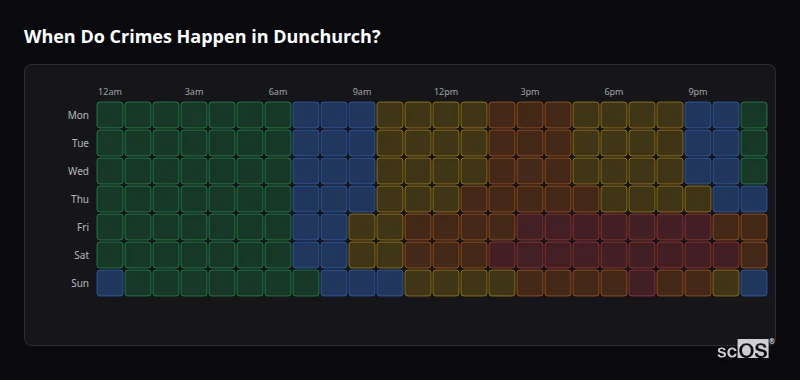Select the Friday 9am yellow cell
The width and height of the screenshot is (800, 380).
coord(362,227)
